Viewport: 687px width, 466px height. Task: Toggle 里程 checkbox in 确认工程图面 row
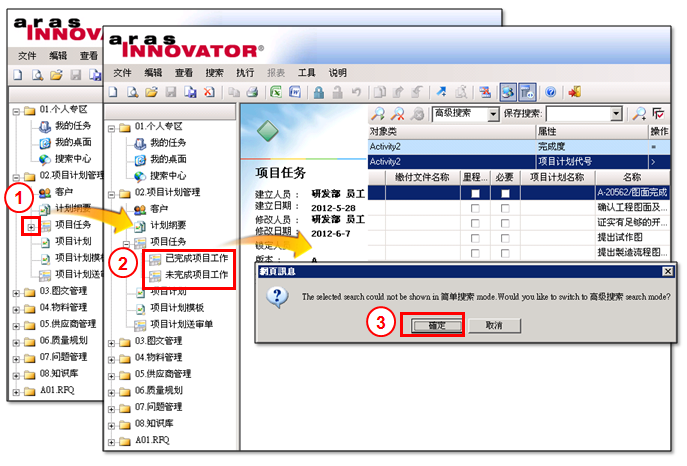pyautogui.click(x=475, y=208)
